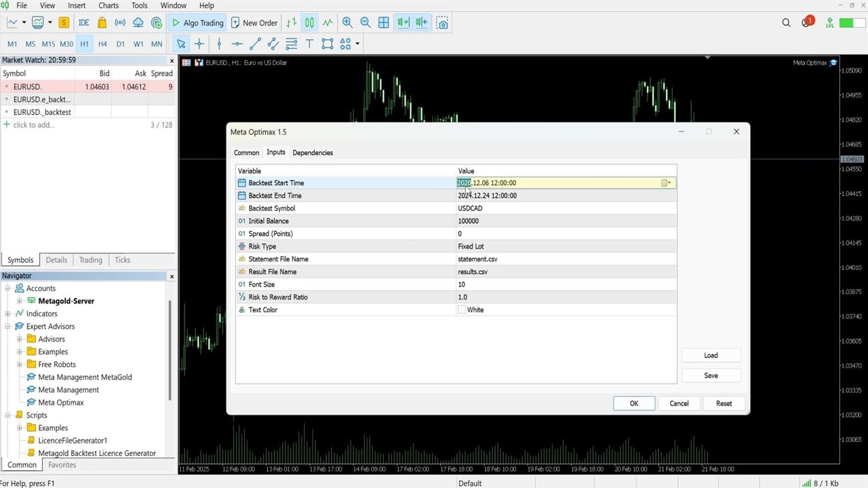Expand the Indicators tree node
The image size is (868, 488).
click(8, 314)
